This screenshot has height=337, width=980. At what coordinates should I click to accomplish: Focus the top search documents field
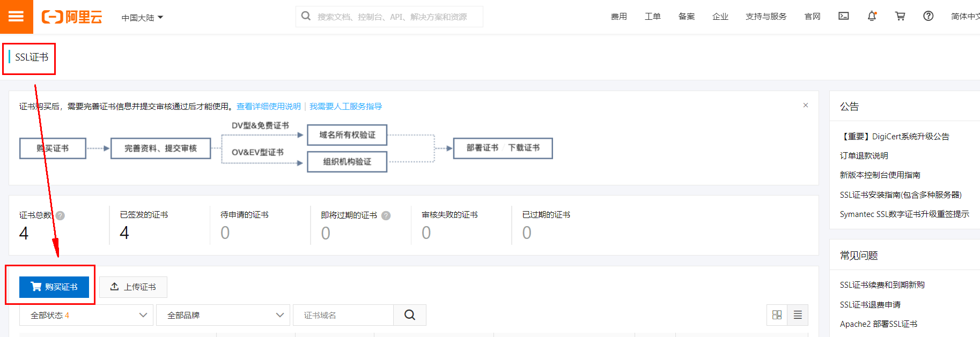tap(389, 17)
